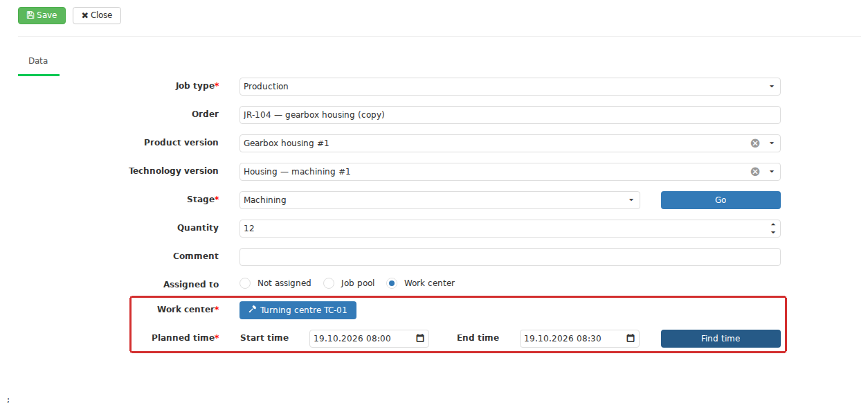Click the Gearbox housing #1 product text
868x410 pixels.
pyautogui.click(x=286, y=143)
